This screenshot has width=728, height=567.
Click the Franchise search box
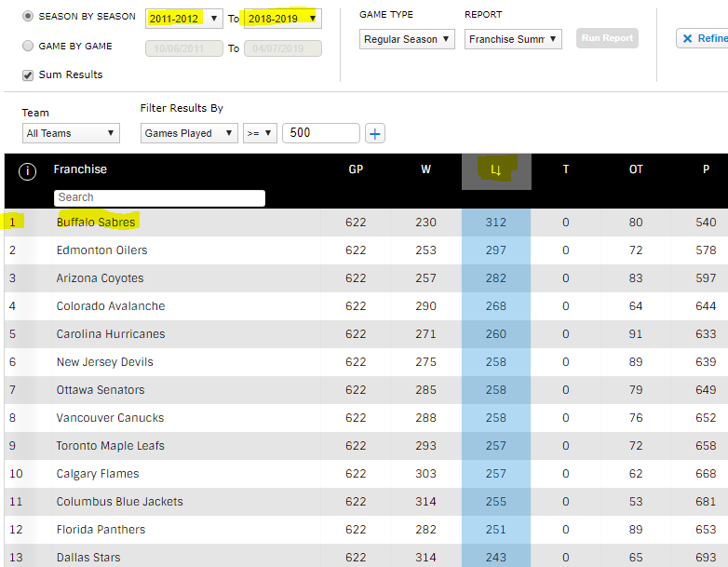point(159,197)
